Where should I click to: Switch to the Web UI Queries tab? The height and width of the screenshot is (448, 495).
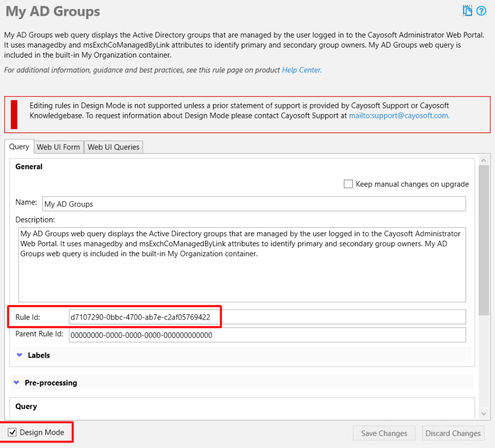click(x=113, y=147)
